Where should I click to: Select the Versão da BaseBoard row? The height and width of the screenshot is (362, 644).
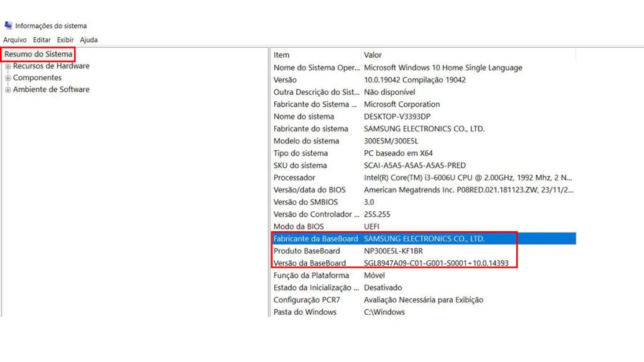pyautogui.click(x=423, y=263)
